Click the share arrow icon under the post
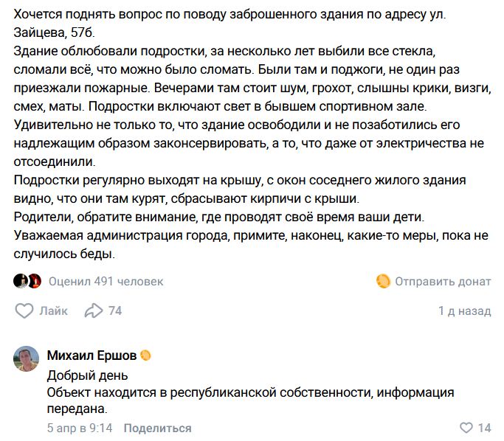Viewport: 504px width, 441px height. pos(94,310)
